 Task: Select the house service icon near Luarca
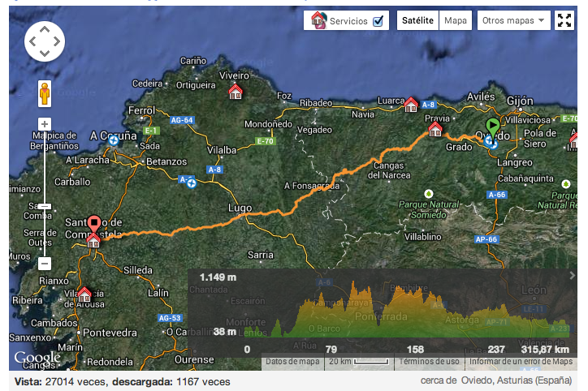click(x=411, y=104)
